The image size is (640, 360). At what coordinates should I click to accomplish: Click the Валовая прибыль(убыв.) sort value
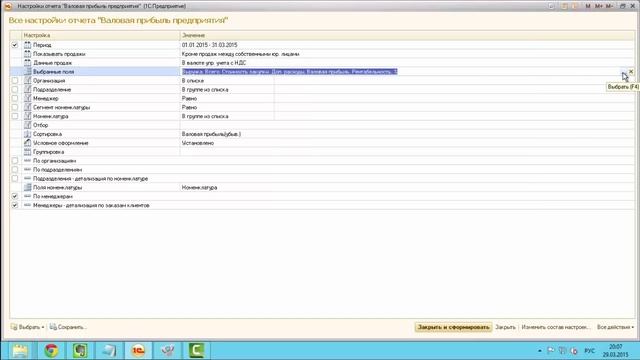[211, 134]
